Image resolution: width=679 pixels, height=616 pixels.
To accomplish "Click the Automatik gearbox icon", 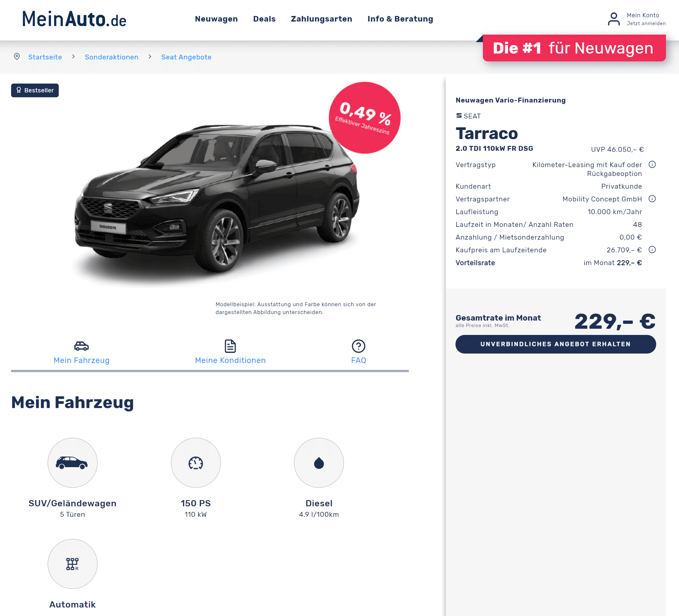I will coord(72,564).
